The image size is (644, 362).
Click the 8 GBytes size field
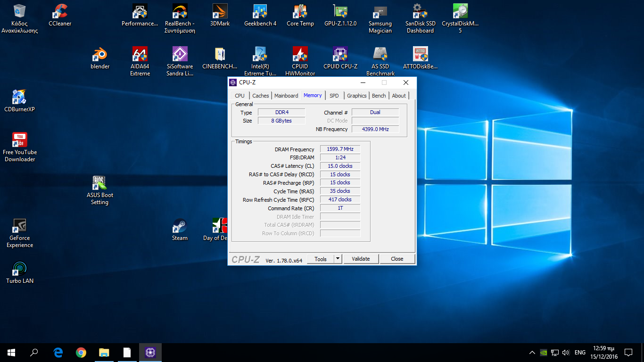coord(281,121)
